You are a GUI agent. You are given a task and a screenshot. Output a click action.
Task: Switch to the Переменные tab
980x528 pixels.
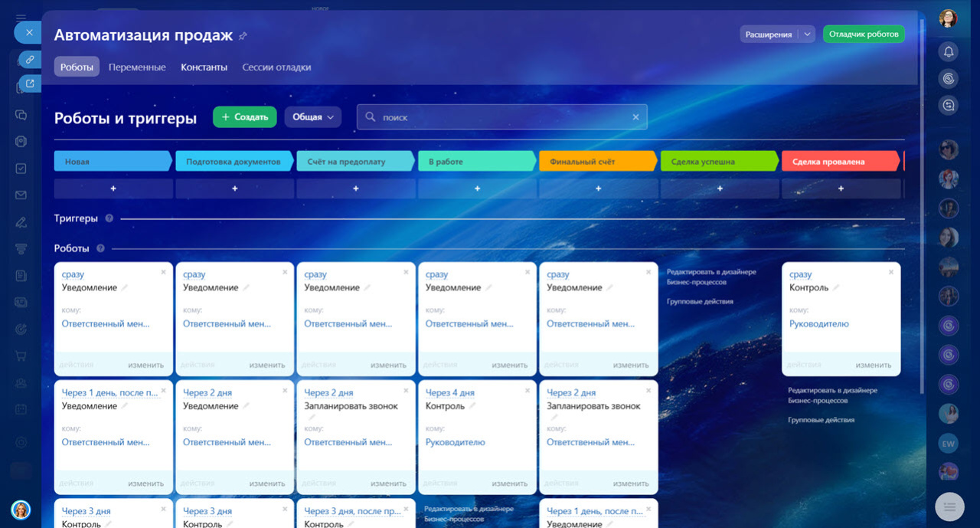point(137,67)
